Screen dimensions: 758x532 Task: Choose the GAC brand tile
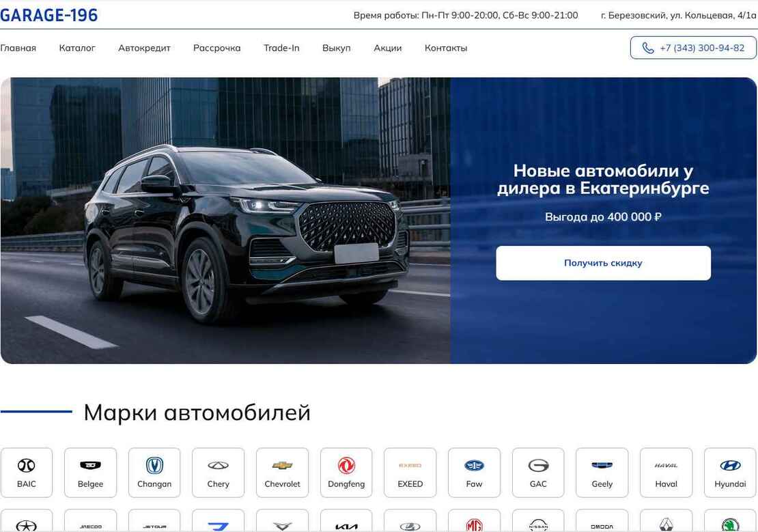pos(538,473)
